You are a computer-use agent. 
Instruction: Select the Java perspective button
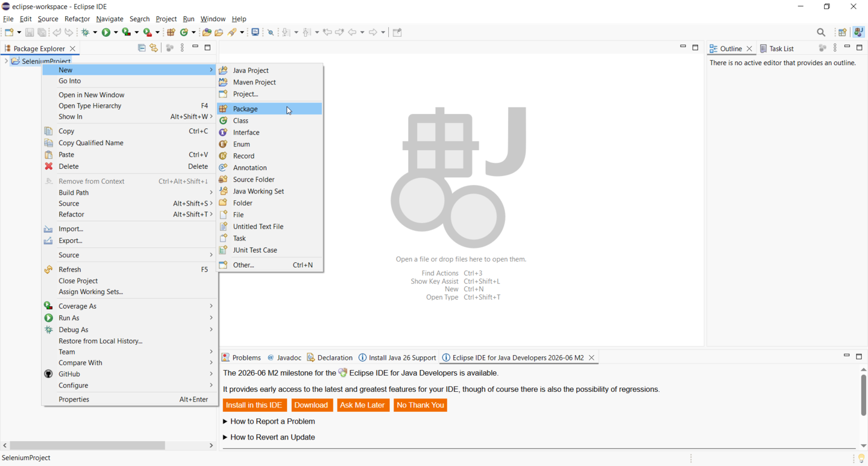[858, 33]
